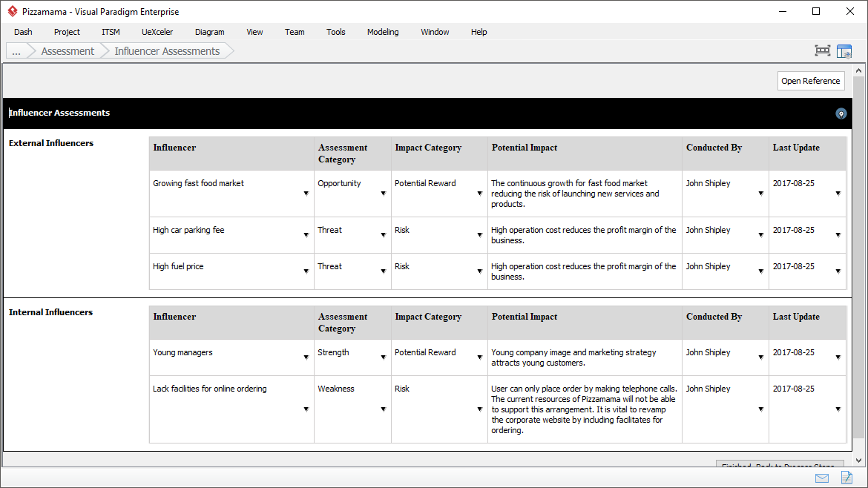The image size is (868, 488).
Task: Click the scroll up arrow of the vertical scrollbar
Action: 858,70
